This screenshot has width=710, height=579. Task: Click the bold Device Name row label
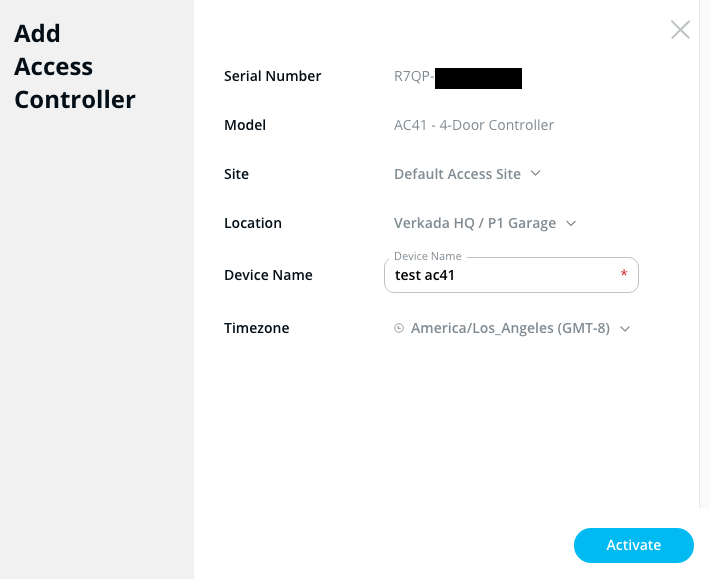(268, 275)
